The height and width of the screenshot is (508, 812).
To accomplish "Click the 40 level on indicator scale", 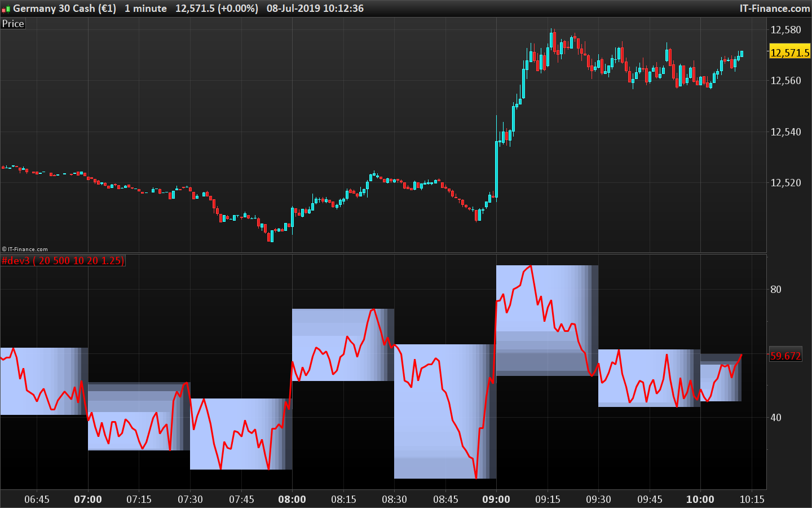I will pyautogui.click(x=776, y=418).
